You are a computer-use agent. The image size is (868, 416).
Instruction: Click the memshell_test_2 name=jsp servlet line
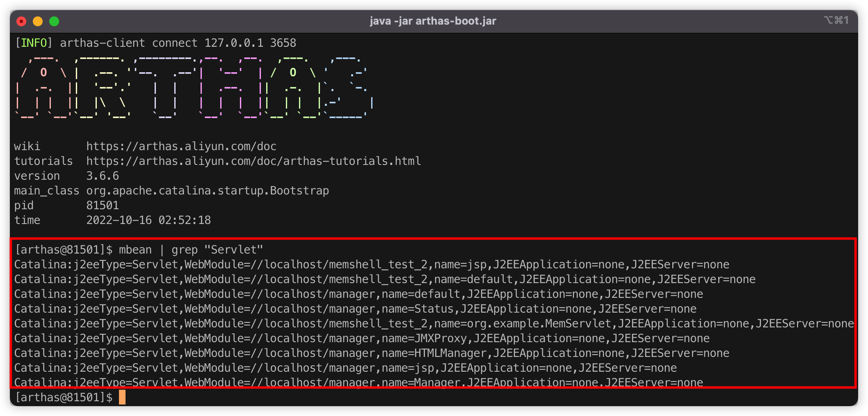(372, 265)
